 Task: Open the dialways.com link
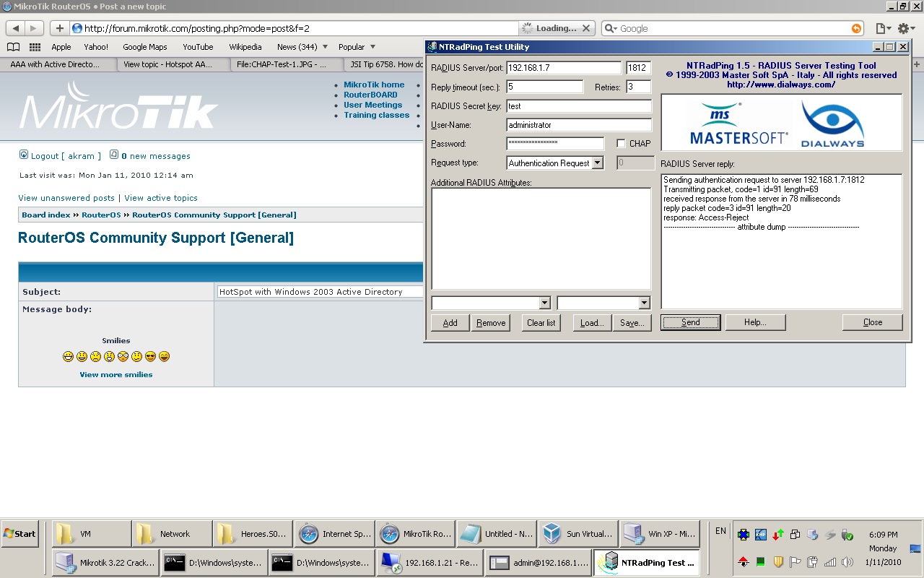781,85
